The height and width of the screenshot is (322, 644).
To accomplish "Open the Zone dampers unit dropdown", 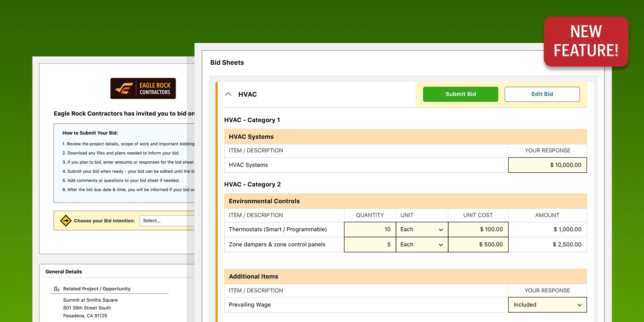I will click(421, 245).
